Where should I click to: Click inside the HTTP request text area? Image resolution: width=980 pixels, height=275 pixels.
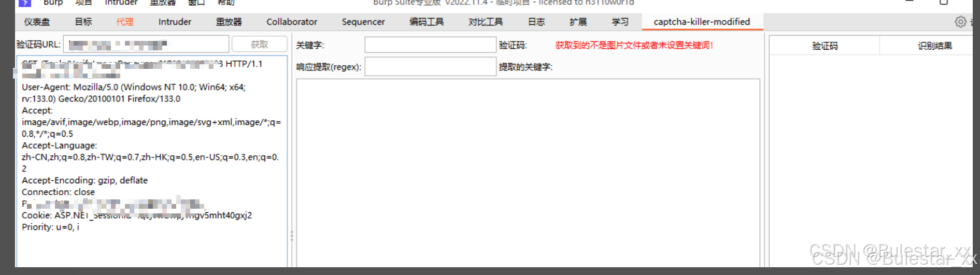pos(152,162)
